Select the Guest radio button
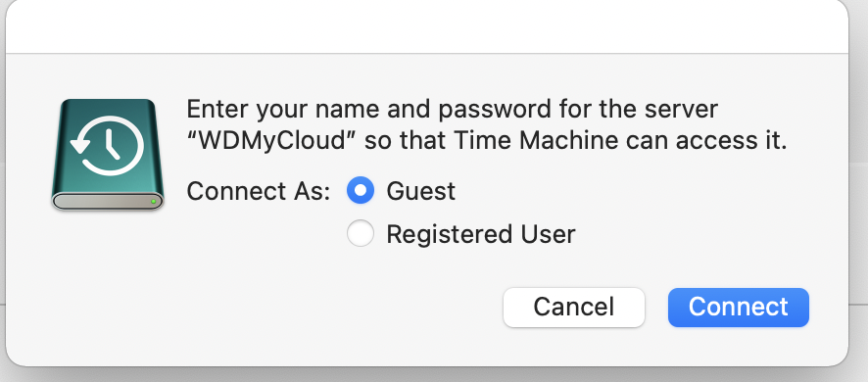The height and width of the screenshot is (382, 868). point(361,190)
